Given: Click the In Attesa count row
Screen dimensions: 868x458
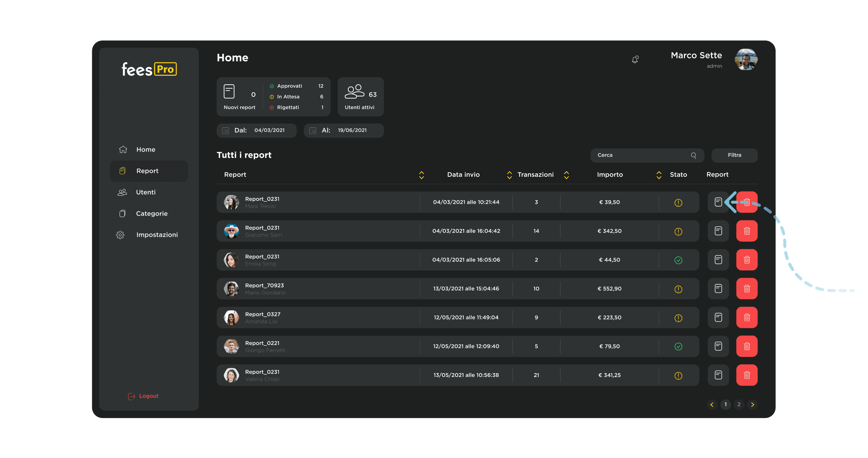Looking at the screenshot, I should (297, 97).
